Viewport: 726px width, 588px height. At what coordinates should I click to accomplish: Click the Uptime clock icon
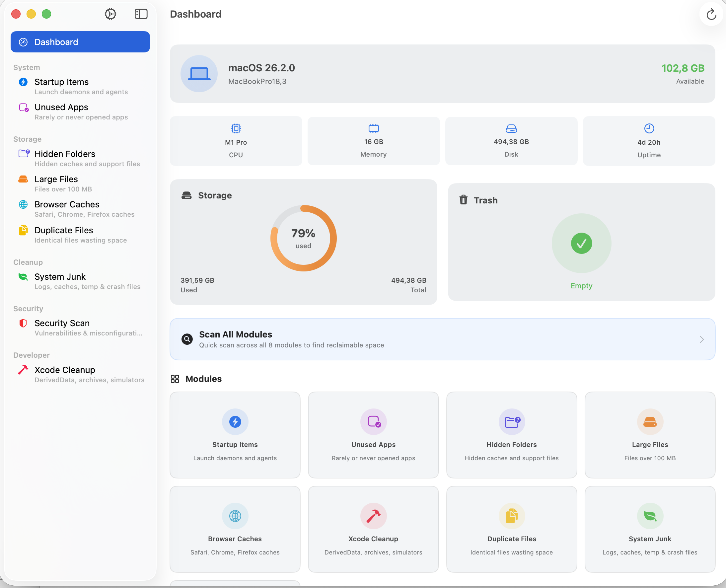[649, 128]
